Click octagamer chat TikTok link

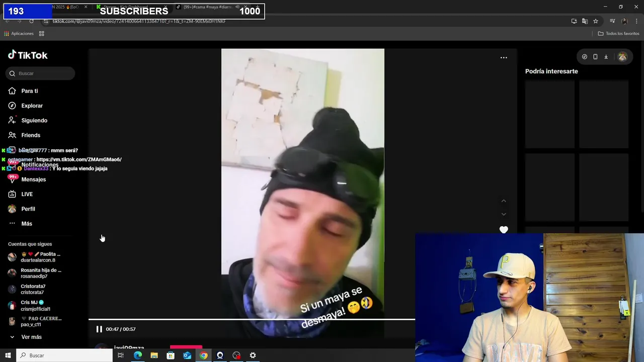79,159
